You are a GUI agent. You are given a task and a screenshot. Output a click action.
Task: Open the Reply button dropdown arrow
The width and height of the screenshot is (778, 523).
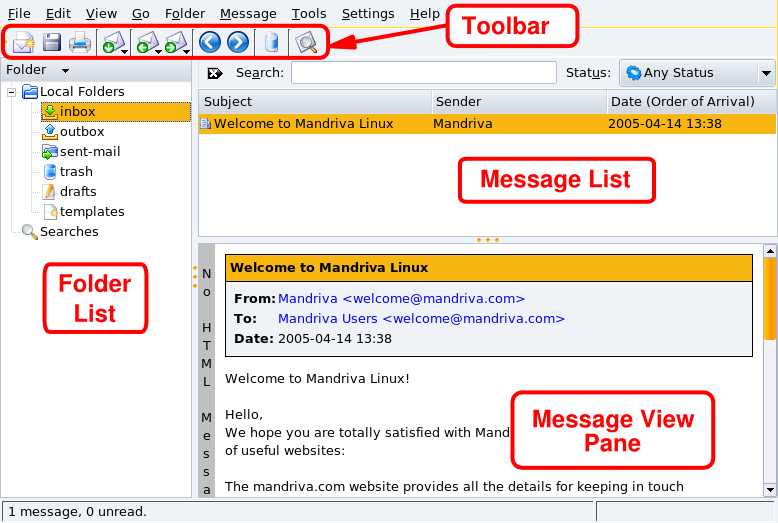(x=158, y=51)
